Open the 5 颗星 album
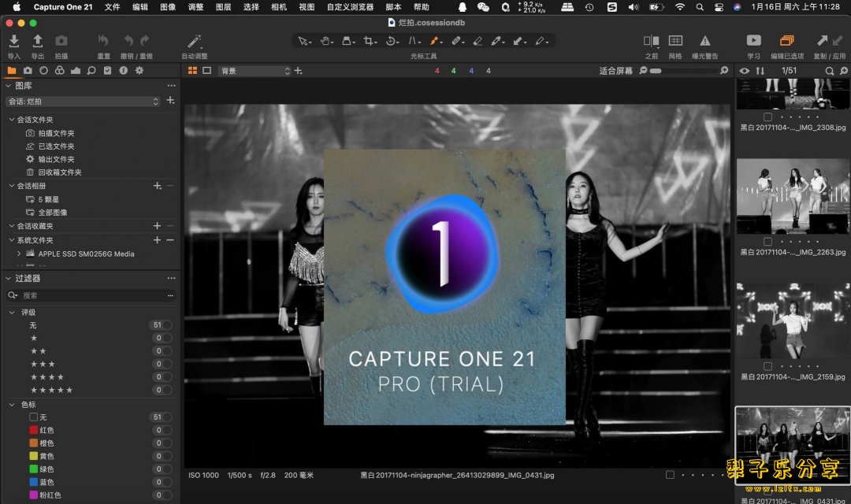This screenshot has width=851, height=504. pyautogui.click(x=48, y=199)
